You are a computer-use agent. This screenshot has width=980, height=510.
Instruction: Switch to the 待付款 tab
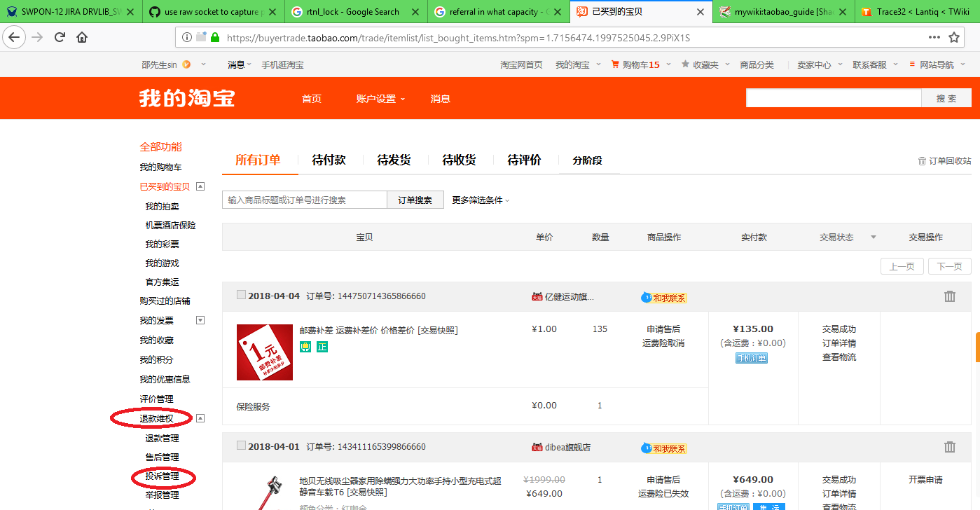[x=329, y=159]
